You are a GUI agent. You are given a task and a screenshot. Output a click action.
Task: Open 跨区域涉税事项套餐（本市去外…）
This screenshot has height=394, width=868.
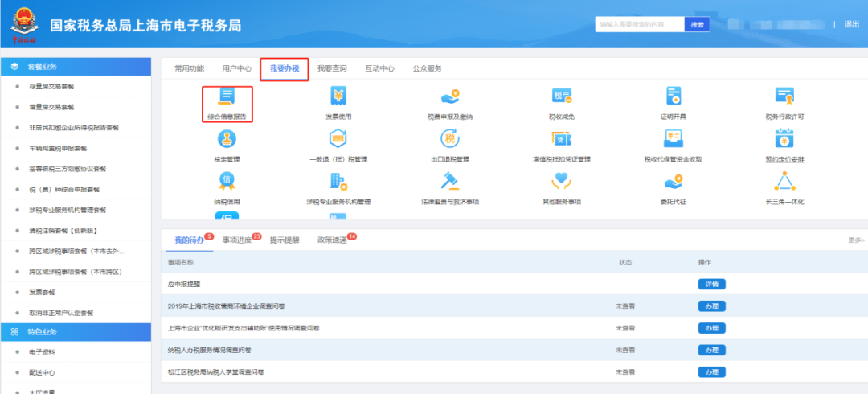[x=77, y=251]
